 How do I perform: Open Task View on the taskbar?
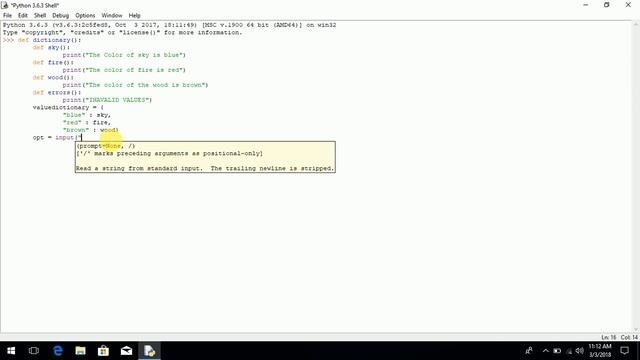(x=34, y=351)
